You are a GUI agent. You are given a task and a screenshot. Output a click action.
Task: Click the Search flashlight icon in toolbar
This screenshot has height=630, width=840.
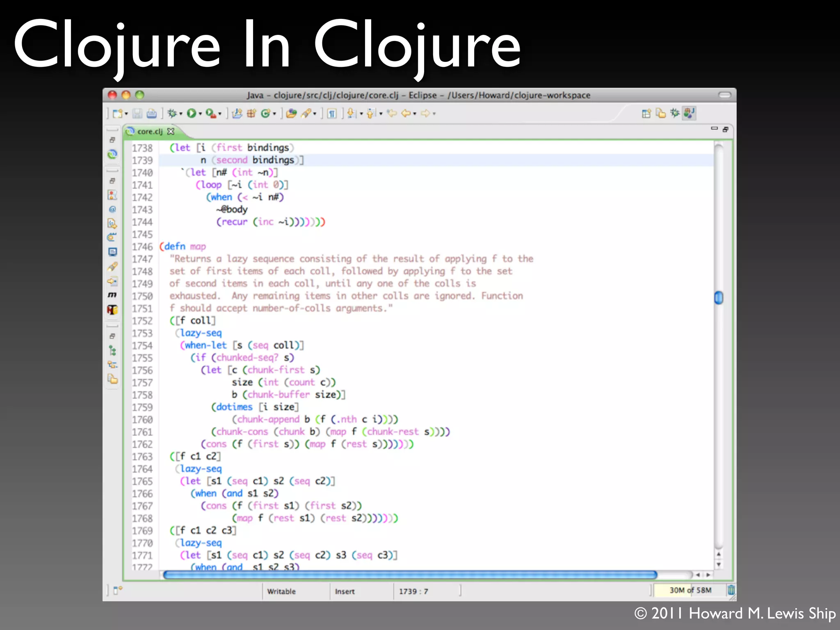(306, 113)
